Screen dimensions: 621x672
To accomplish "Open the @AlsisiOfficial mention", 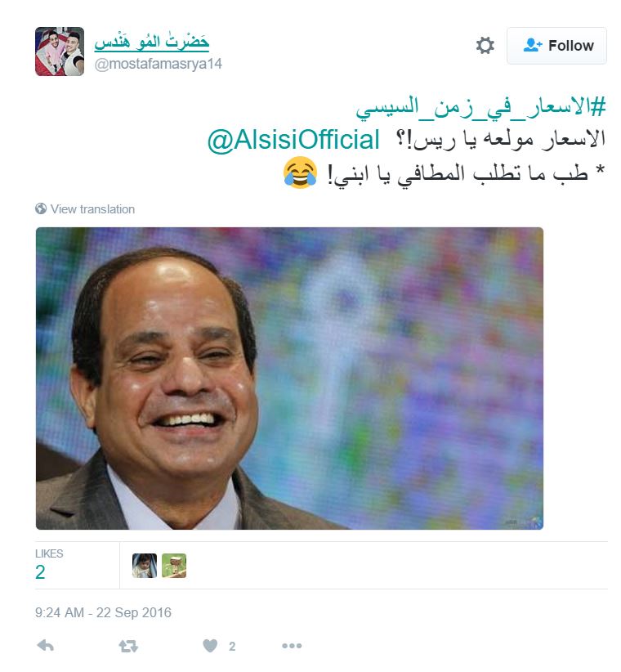I will tap(293, 140).
